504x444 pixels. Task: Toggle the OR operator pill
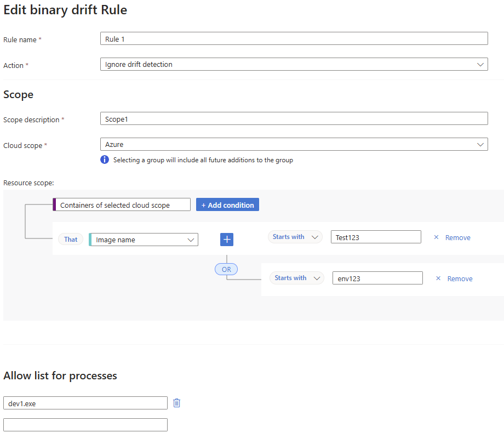point(226,270)
